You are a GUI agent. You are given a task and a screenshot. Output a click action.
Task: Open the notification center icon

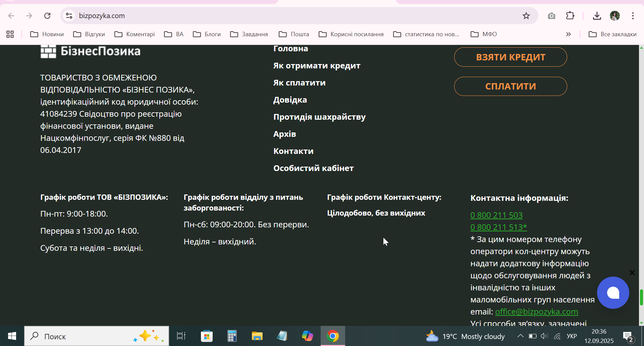[628, 336]
